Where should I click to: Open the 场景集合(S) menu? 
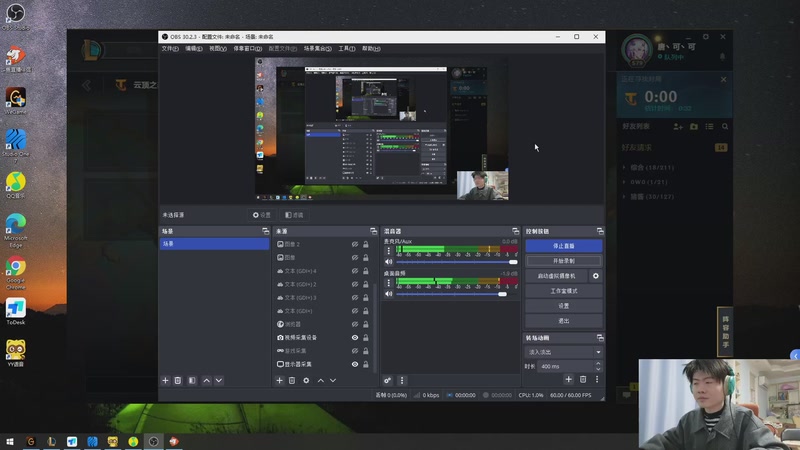click(x=318, y=48)
